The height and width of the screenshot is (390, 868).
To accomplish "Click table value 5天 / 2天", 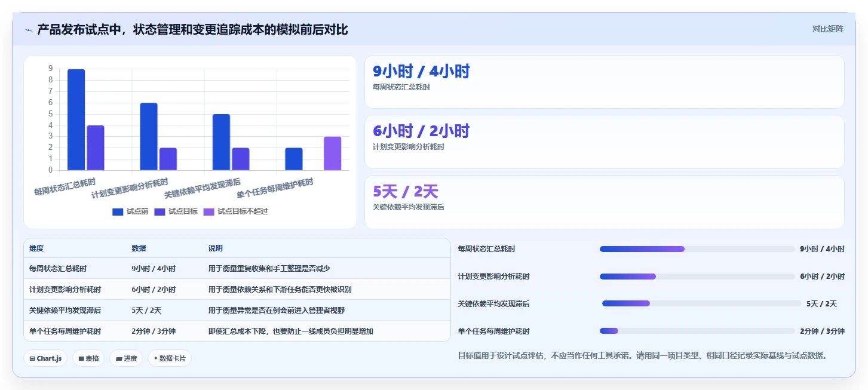I will pyautogui.click(x=146, y=311).
